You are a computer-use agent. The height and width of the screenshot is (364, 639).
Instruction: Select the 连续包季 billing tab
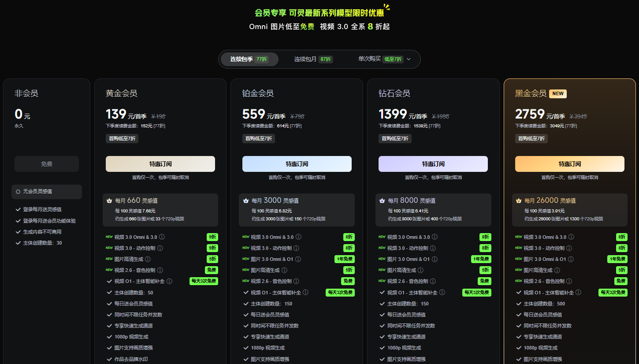(x=249, y=59)
